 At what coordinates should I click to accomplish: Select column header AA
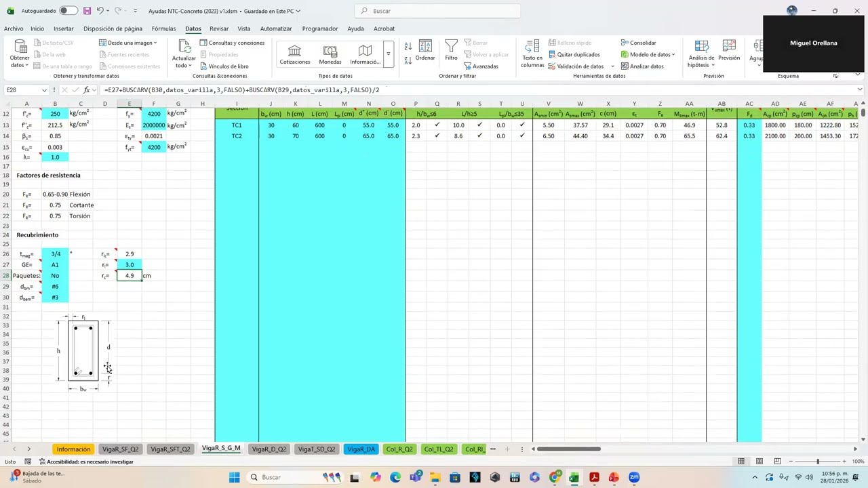(689, 104)
